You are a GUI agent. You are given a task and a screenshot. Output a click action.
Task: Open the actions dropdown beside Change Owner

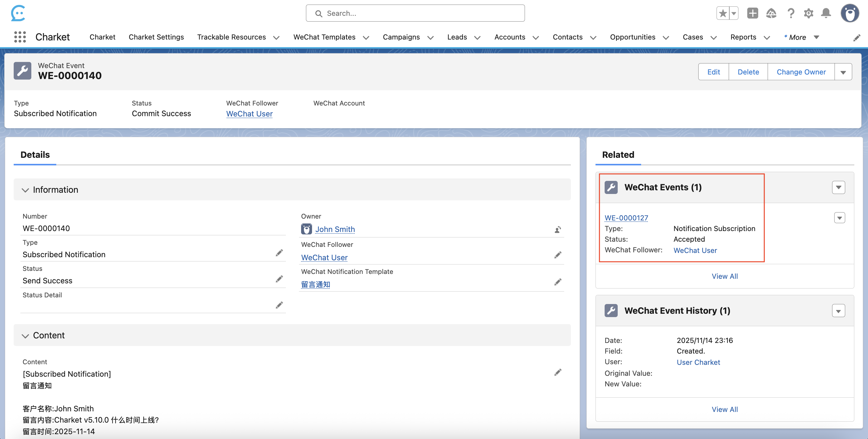pyautogui.click(x=843, y=72)
